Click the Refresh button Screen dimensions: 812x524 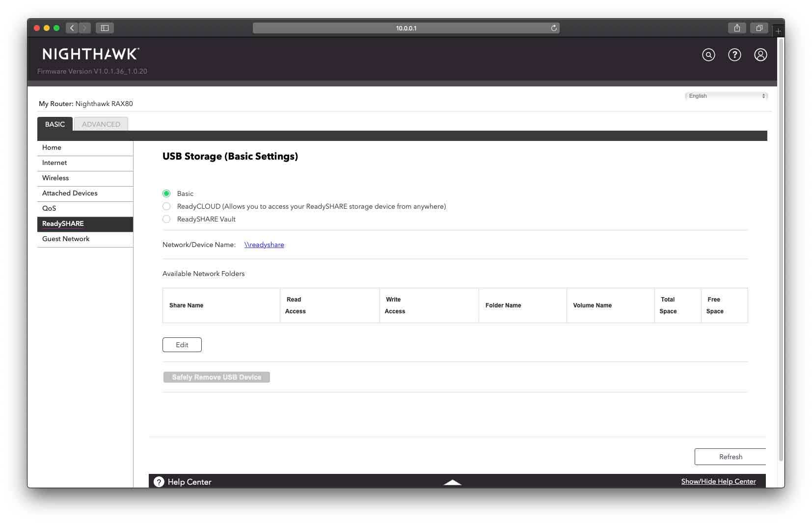731,457
